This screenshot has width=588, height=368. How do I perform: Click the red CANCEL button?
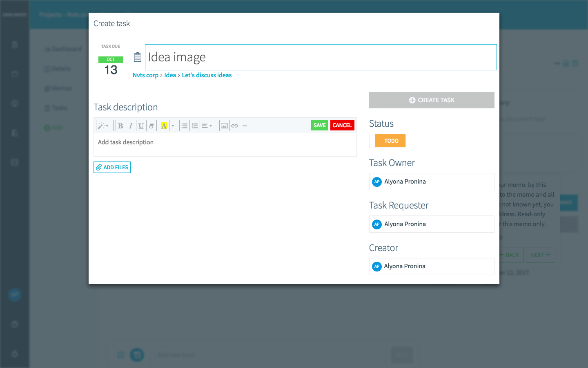pyautogui.click(x=342, y=125)
